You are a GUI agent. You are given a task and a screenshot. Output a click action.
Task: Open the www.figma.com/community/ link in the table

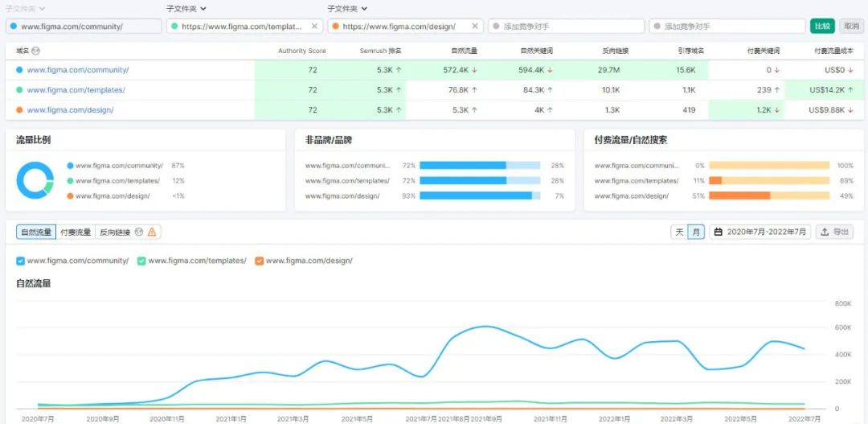(78, 70)
